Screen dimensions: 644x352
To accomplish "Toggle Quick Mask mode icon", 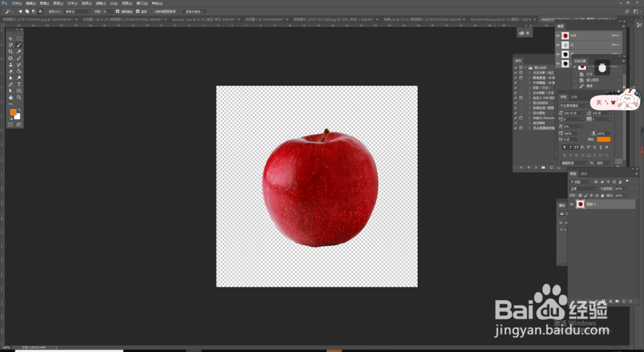I will 11,124.
